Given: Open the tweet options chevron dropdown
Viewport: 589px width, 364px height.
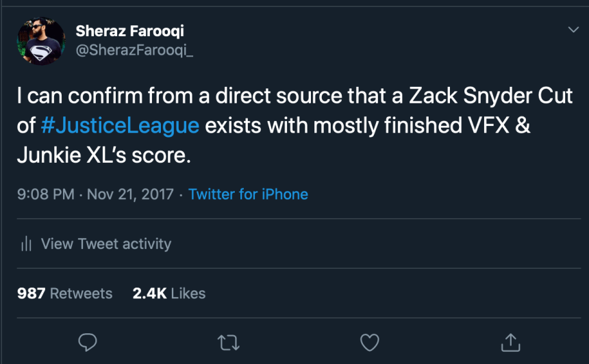Looking at the screenshot, I should (573, 29).
